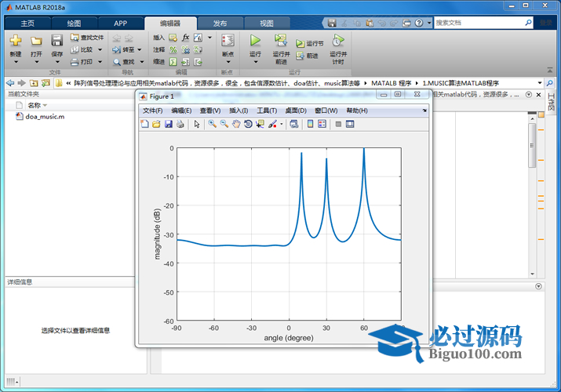The image size is (561, 392).
Task: Expand the New (新建) dropdown arrow
Action: point(16,62)
